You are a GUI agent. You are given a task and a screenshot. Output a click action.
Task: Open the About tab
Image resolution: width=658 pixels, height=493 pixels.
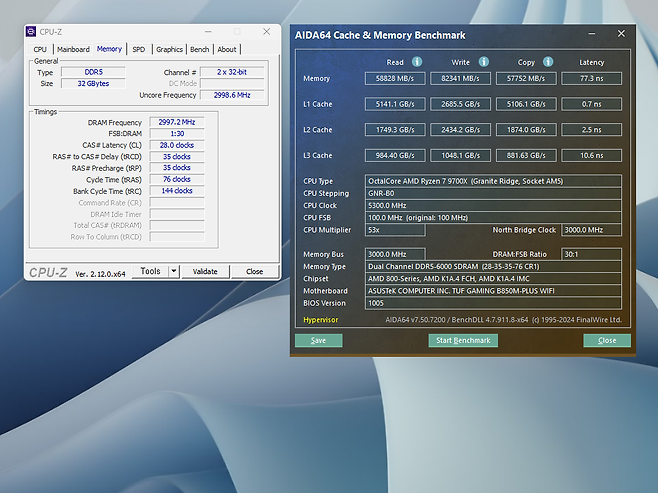227,49
